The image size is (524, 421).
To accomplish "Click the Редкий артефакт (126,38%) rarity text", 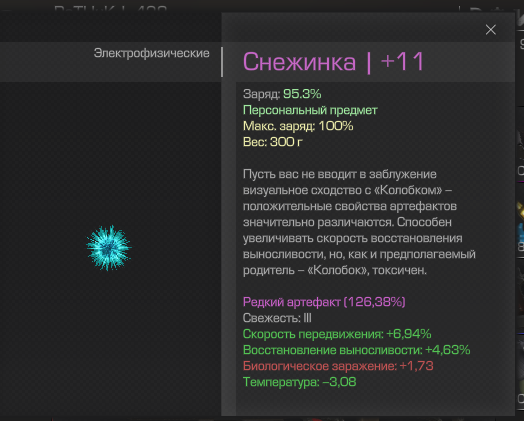I will 324,302.
